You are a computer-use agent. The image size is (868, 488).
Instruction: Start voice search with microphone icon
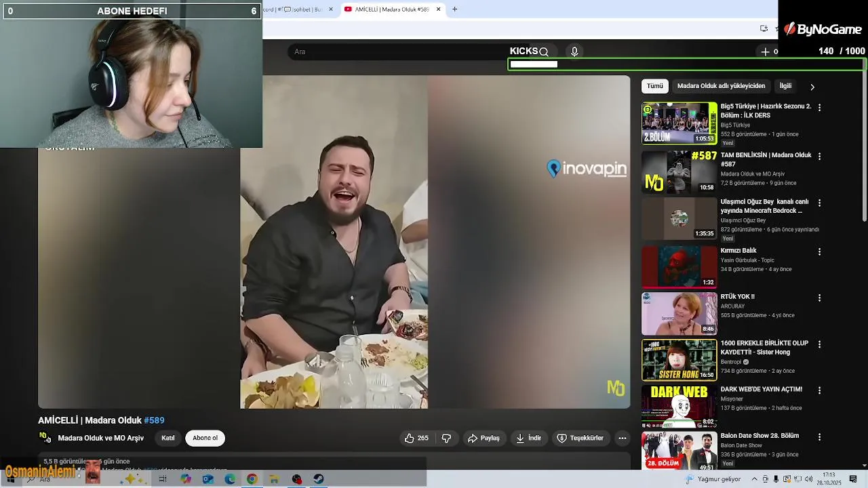click(574, 52)
